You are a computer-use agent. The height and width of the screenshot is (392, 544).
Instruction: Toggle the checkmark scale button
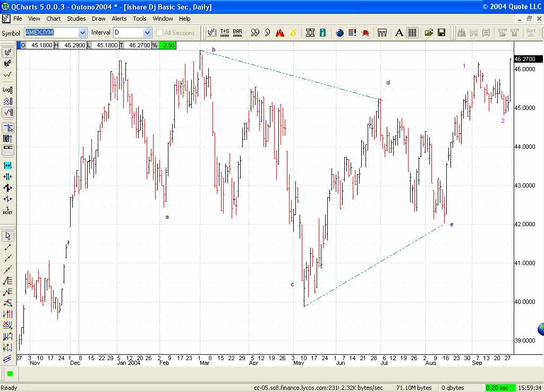[7, 113]
